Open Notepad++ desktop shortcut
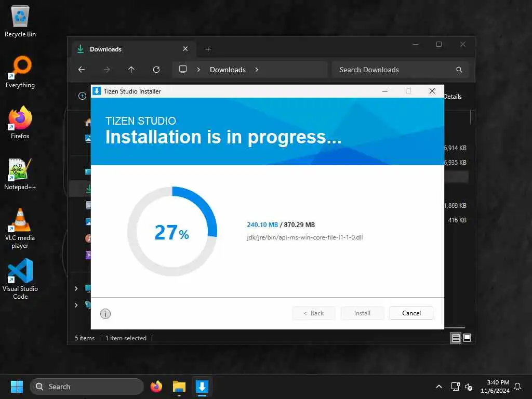This screenshot has width=532, height=399. [20, 174]
